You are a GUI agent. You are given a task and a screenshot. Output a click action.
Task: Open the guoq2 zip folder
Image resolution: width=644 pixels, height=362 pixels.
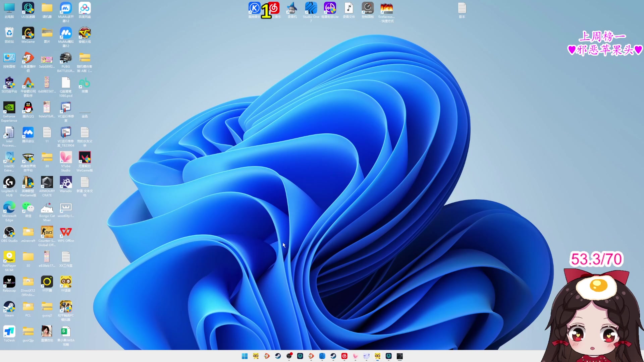pyautogui.click(x=47, y=309)
